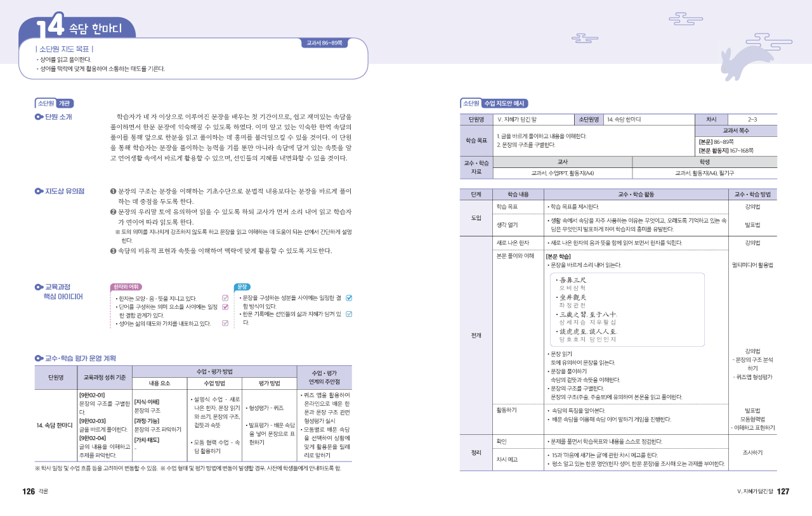
Task: Toggle checkbox for 문장을 구성하는 성분들 statement
Action: 348,298
